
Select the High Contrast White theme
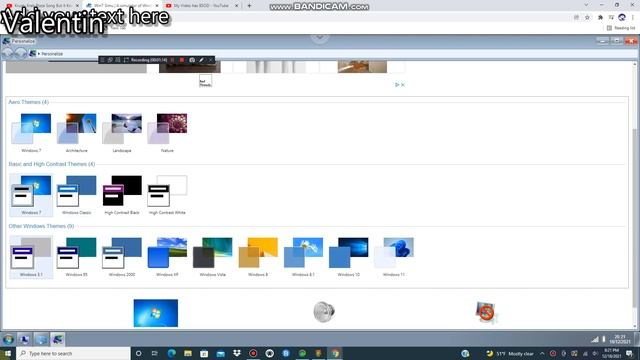click(167, 195)
